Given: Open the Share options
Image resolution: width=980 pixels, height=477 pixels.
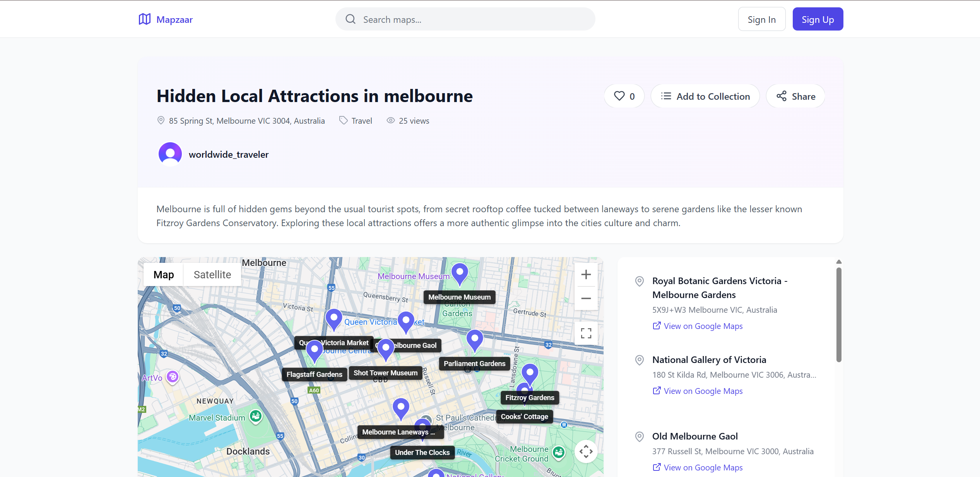Looking at the screenshot, I should pos(795,96).
